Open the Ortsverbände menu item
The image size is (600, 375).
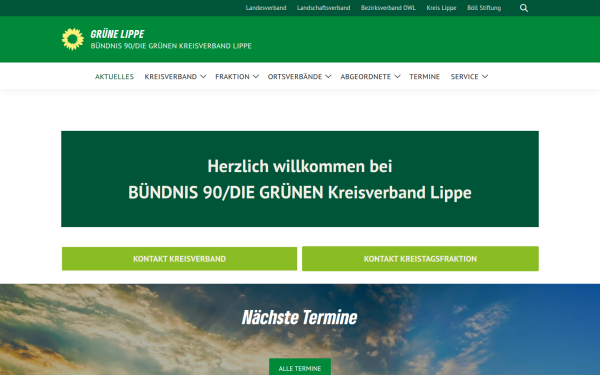tap(295, 77)
